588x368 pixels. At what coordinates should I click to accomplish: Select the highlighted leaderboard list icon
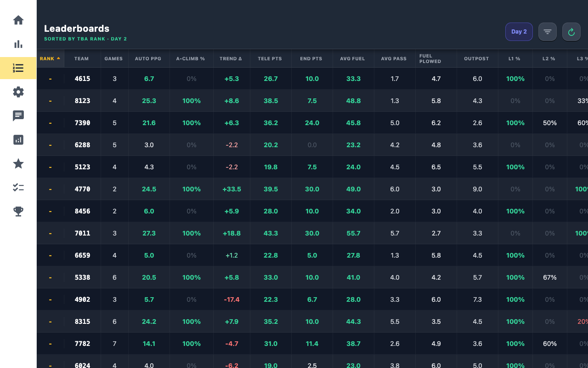(x=18, y=68)
